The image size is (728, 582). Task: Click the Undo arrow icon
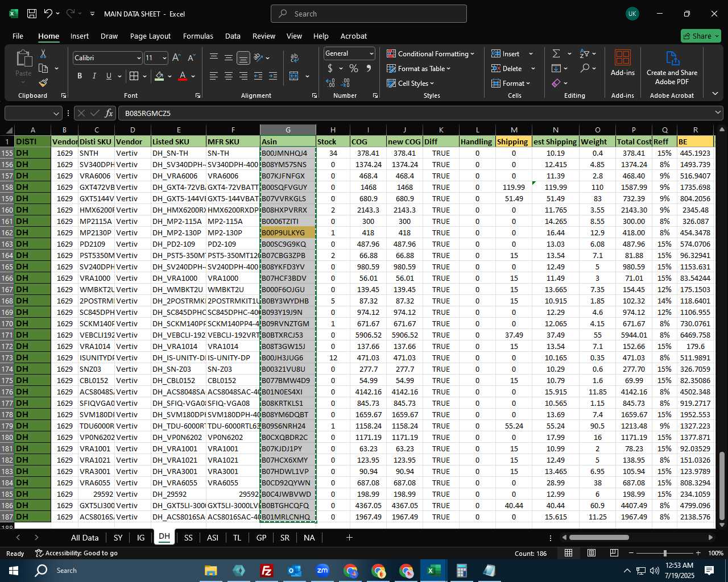(48, 14)
